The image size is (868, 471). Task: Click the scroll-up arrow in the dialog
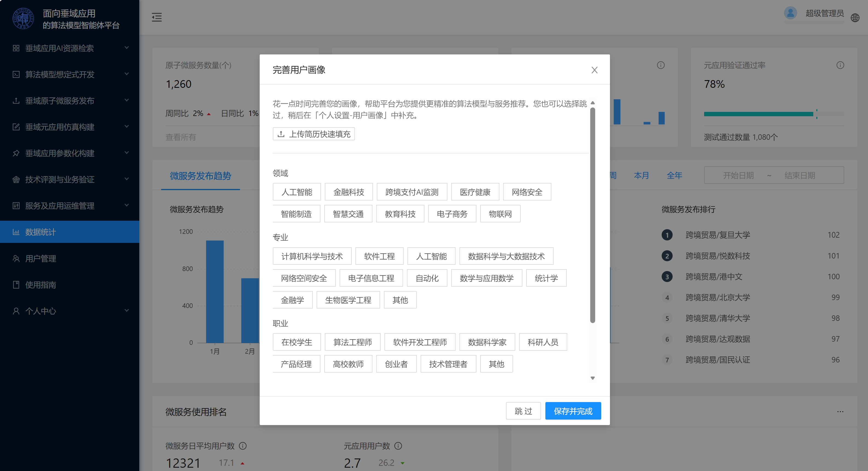[x=592, y=103]
